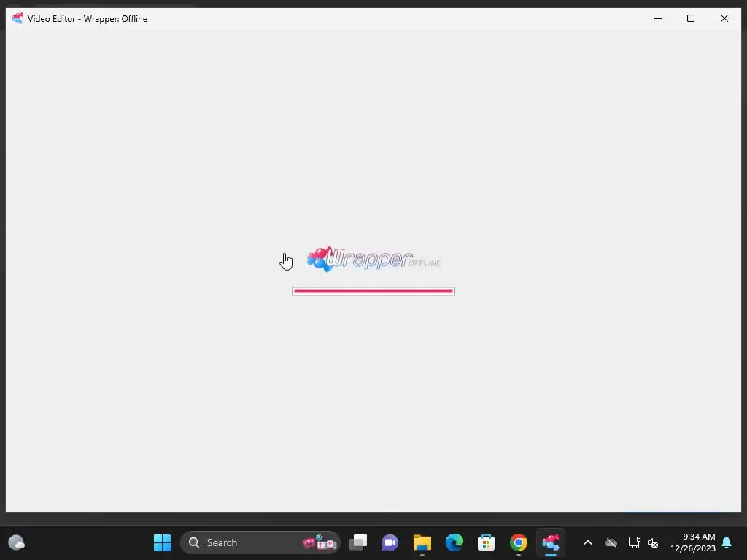This screenshot has height=560, width=747.
Task: Open the Windows Start menu
Action: pos(162,542)
